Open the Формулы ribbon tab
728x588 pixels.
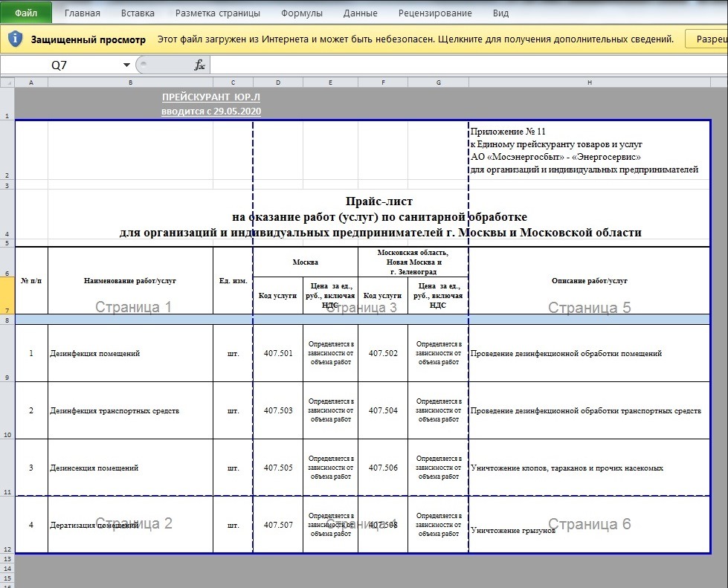point(302,13)
